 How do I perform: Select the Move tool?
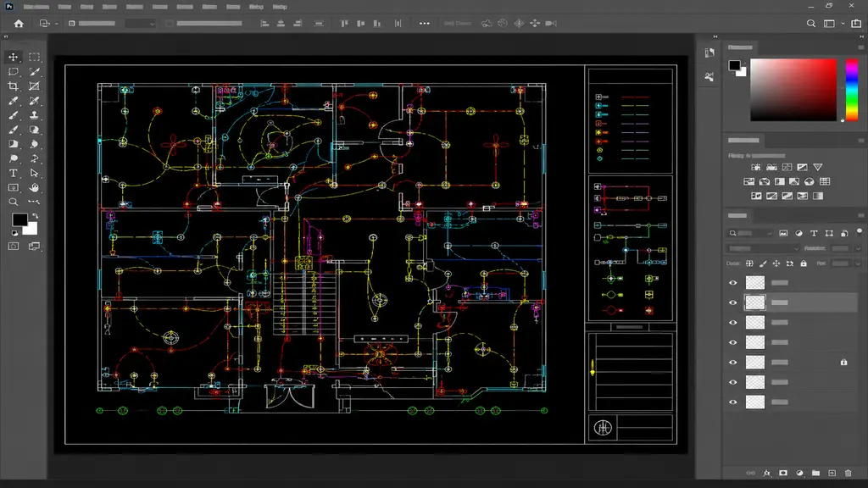pyautogui.click(x=14, y=57)
